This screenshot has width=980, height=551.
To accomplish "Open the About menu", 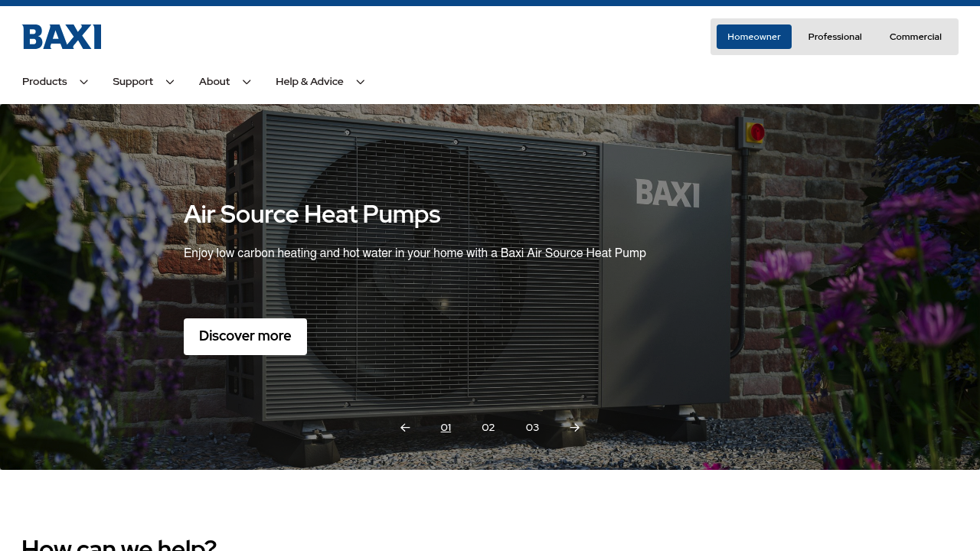I will [x=214, y=82].
